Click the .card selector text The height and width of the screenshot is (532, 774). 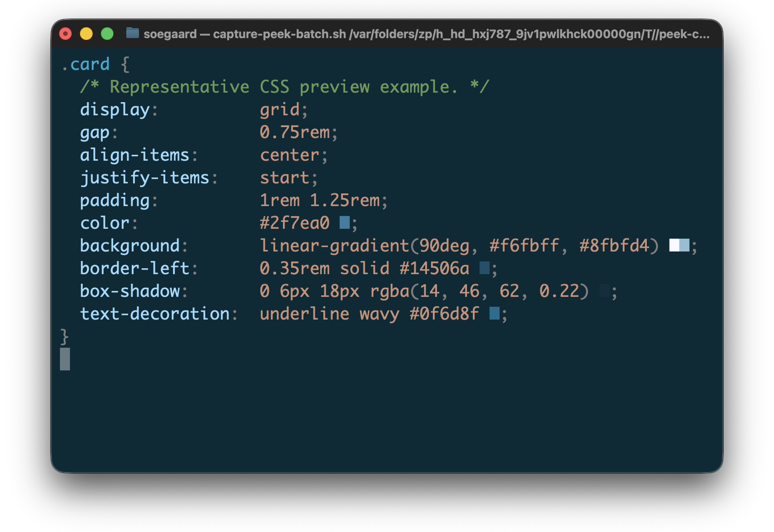(x=86, y=64)
